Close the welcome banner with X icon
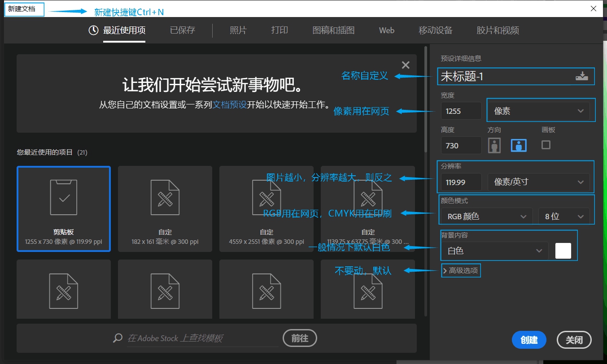The width and height of the screenshot is (607, 364). tap(406, 65)
